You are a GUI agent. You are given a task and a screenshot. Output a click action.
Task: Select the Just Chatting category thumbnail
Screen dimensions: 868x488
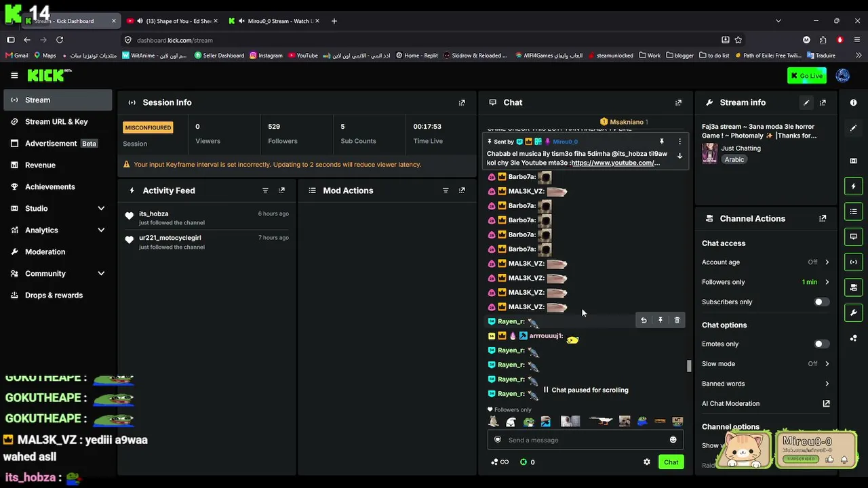pyautogui.click(x=710, y=153)
